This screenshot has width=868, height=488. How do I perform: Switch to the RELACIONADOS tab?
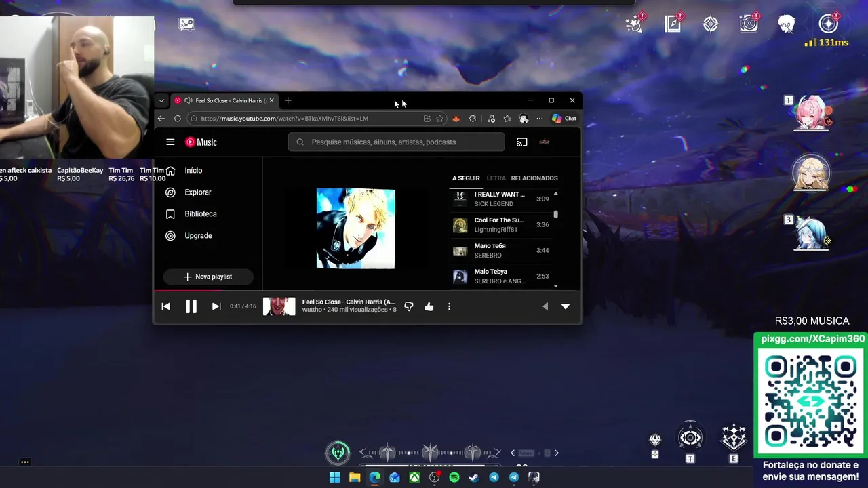point(534,178)
